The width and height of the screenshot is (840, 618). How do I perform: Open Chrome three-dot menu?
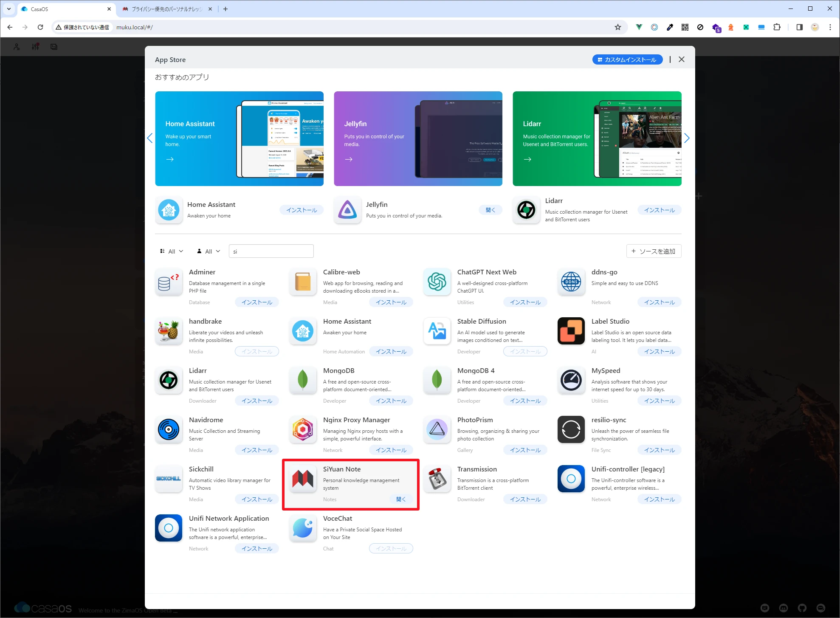pyautogui.click(x=830, y=27)
